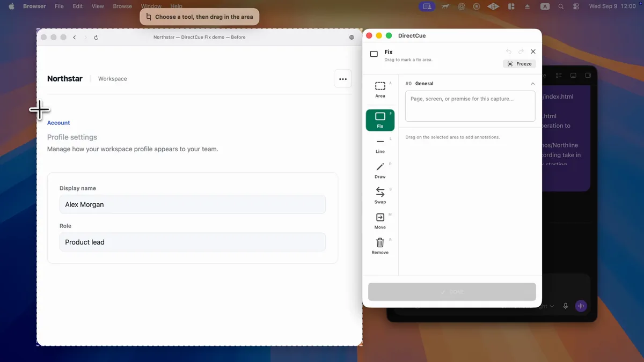Click into the Role field
This screenshot has width=644, height=362.
193,242
